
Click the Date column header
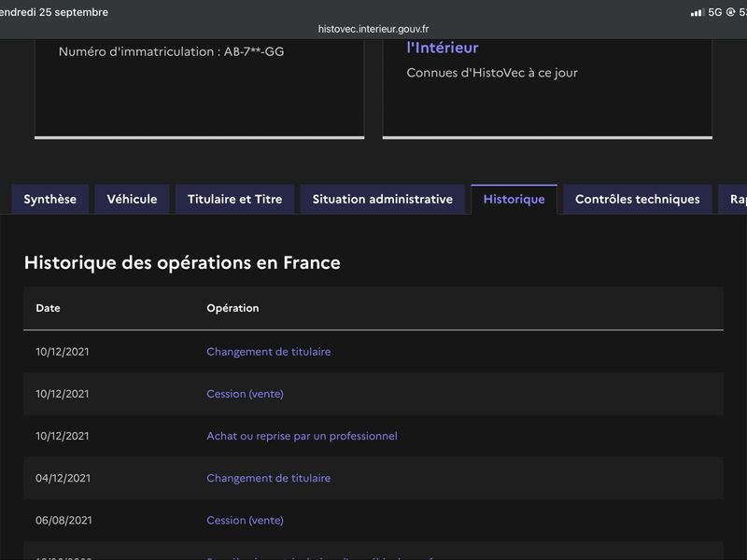(49, 308)
